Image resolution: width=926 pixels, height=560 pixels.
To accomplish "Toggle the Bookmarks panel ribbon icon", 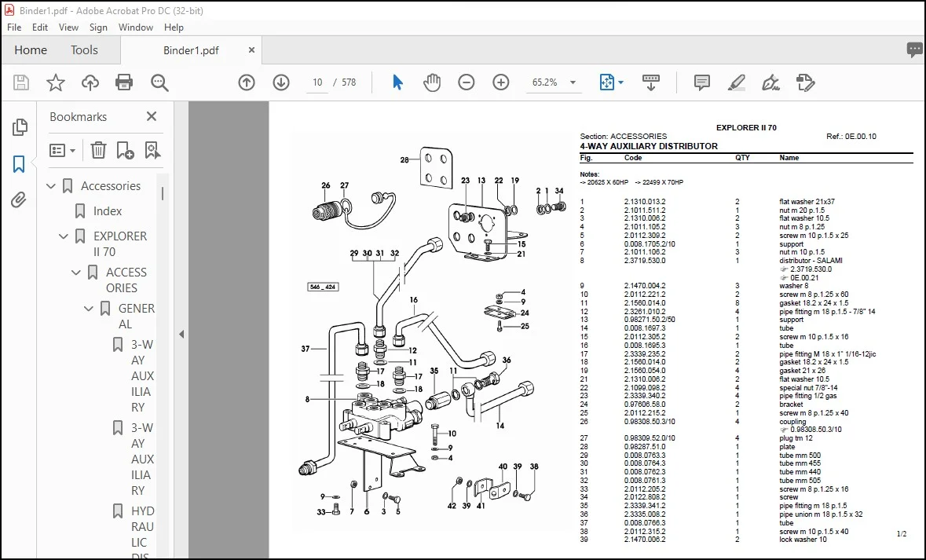I will tap(19, 164).
